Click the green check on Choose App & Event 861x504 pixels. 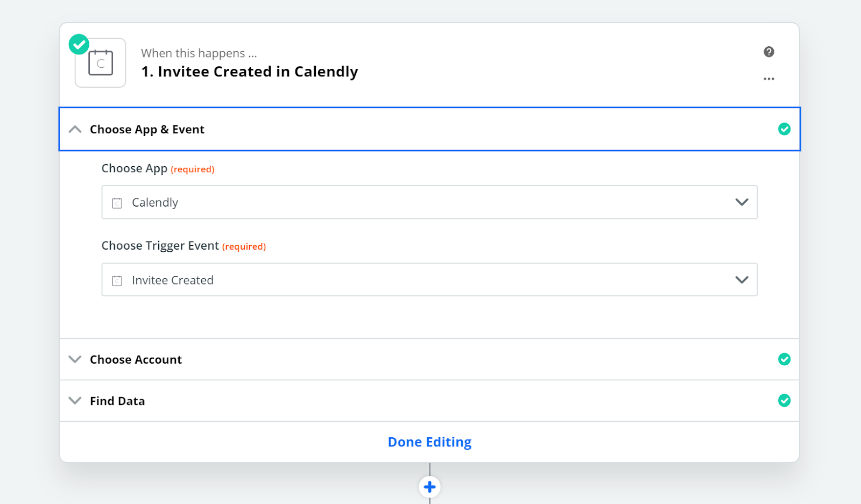point(784,129)
